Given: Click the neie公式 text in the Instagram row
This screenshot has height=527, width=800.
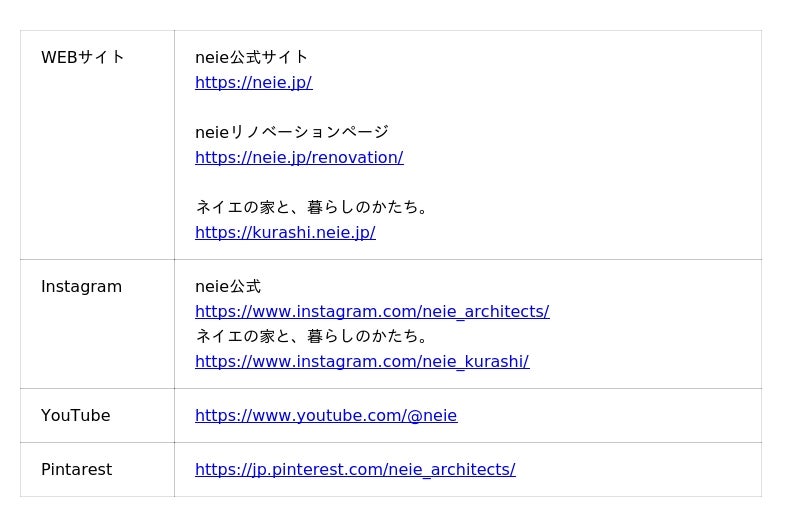Looking at the screenshot, I should [228, 286].
